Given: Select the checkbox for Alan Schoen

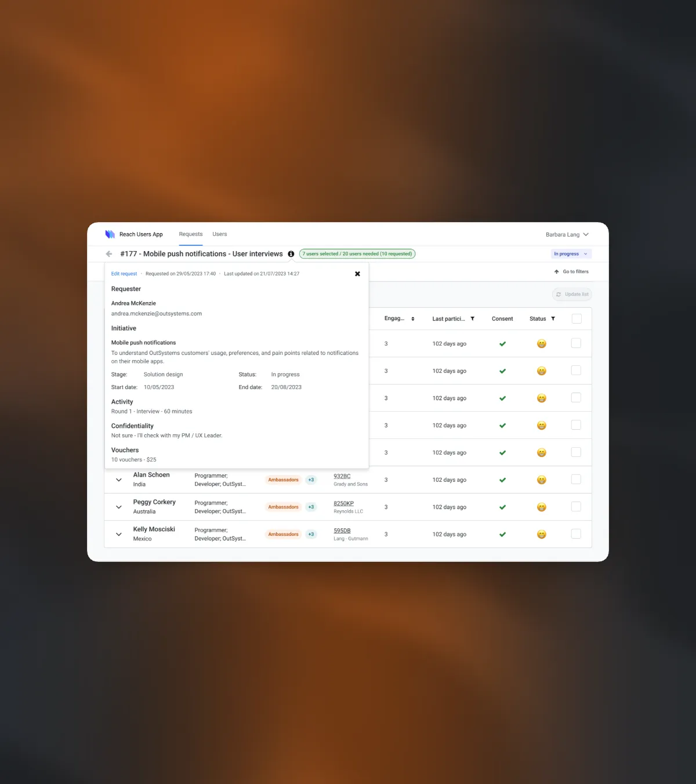Looking at the screenshot, I should pos(576,480).
